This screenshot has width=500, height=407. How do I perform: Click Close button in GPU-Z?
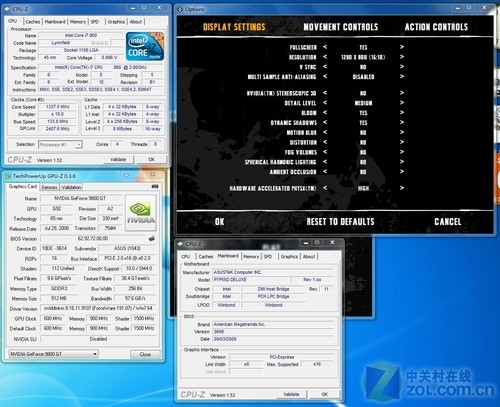(145, 354)
